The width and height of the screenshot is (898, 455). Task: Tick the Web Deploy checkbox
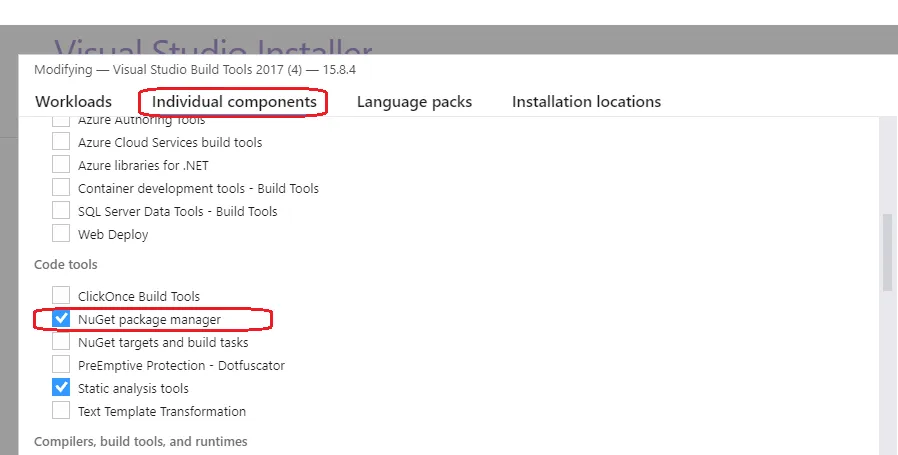(x=61, y=234)
